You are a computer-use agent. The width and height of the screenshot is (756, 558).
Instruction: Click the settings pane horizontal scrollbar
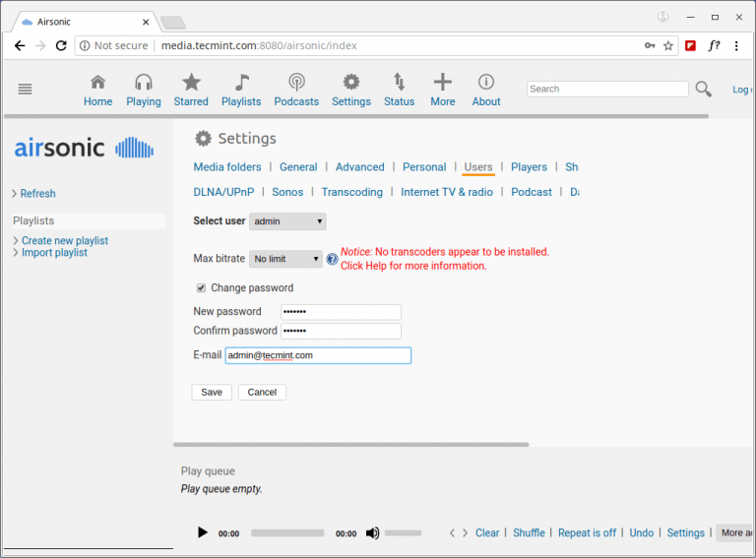(x=351, y=445)
